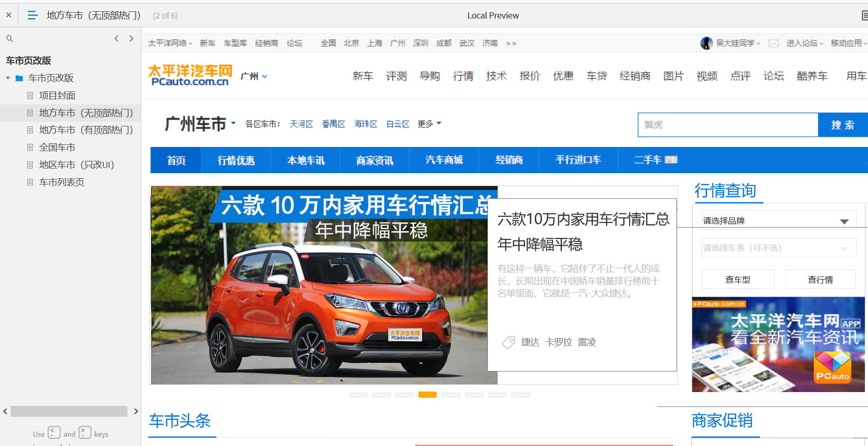Select 上海 city link
The width and height of the screenshot is (868, 446).
[374, 43]
